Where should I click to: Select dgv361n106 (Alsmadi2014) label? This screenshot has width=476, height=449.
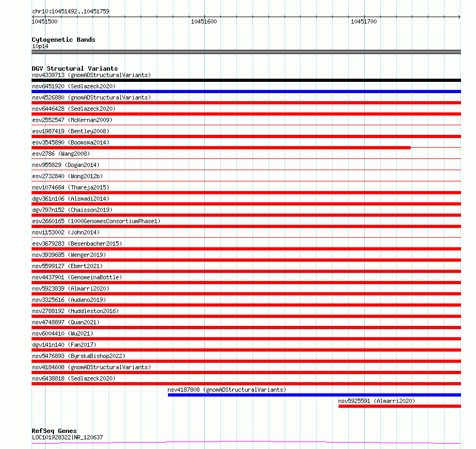point(71,199)
